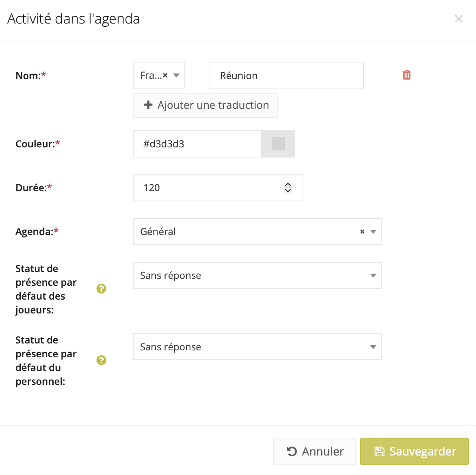Viewport: 476px width, 475px height.
Task: Click the plus icon on Ajouter une traduction
Action: click(x=148, y=105)
